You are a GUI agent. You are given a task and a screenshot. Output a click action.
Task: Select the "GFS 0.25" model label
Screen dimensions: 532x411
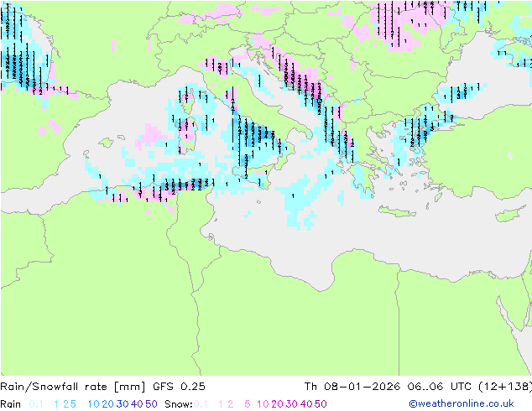click(179, 387)
